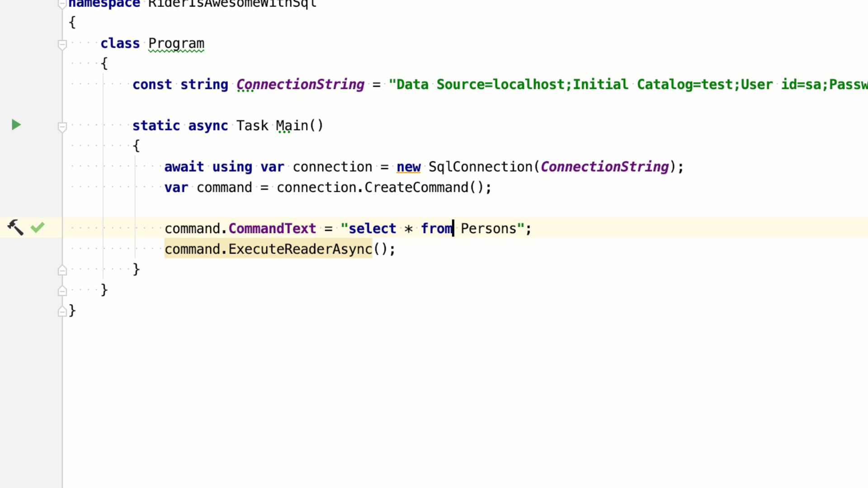868x488 pixels.
Task: Collapse the namespace RiderIsAwesomeWithSql block
Action: point(62,2)
